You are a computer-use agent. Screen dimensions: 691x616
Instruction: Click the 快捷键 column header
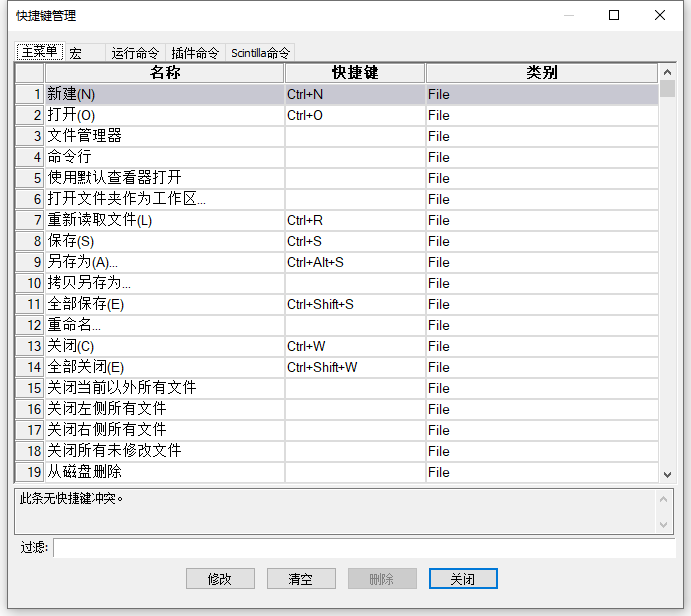click(355, 73)
